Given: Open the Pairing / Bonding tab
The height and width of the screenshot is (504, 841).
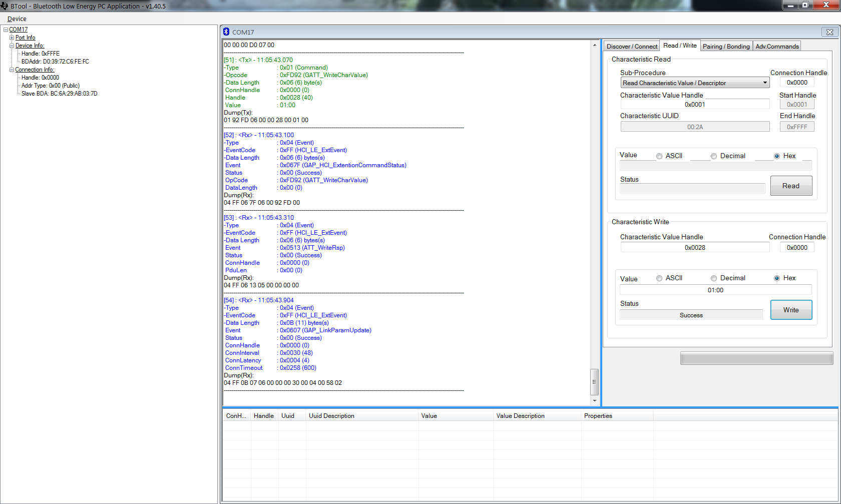Looking at the screenshot, I should click(x=726, y=46).
